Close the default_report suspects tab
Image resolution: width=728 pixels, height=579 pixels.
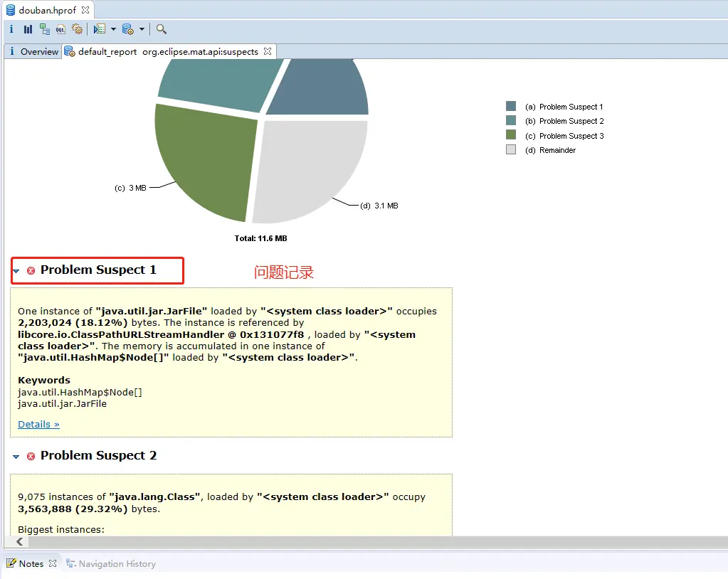[268, 51]
